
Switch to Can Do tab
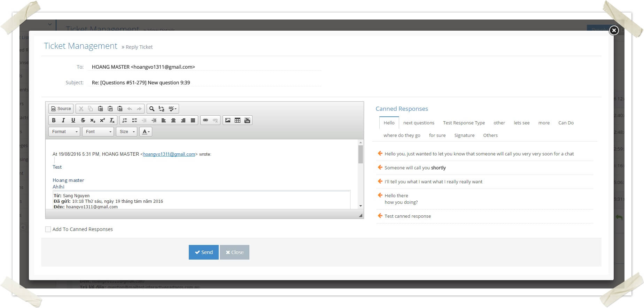566,123
